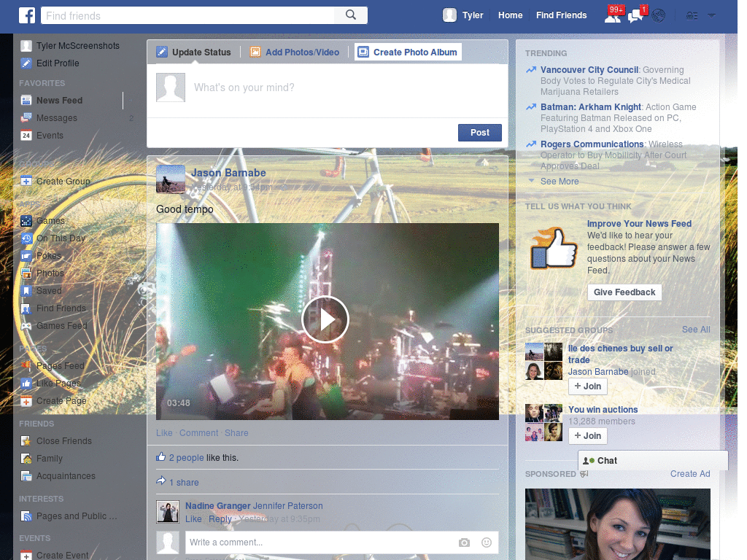
Task: Click the Give Feedback button
Action: point(624,292)
